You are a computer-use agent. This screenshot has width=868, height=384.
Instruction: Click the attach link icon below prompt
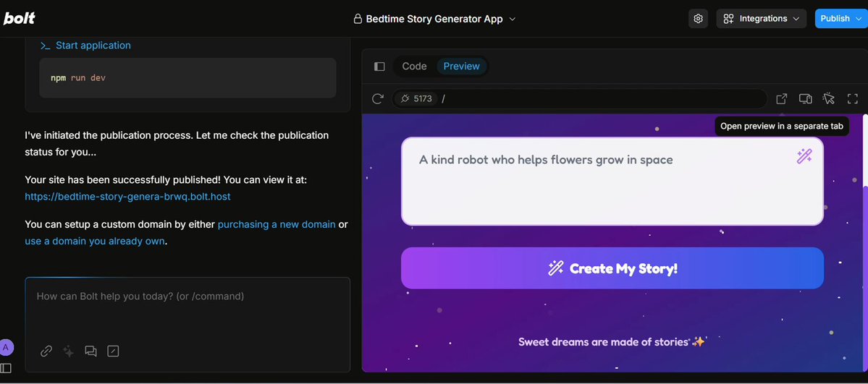[46, 351]
